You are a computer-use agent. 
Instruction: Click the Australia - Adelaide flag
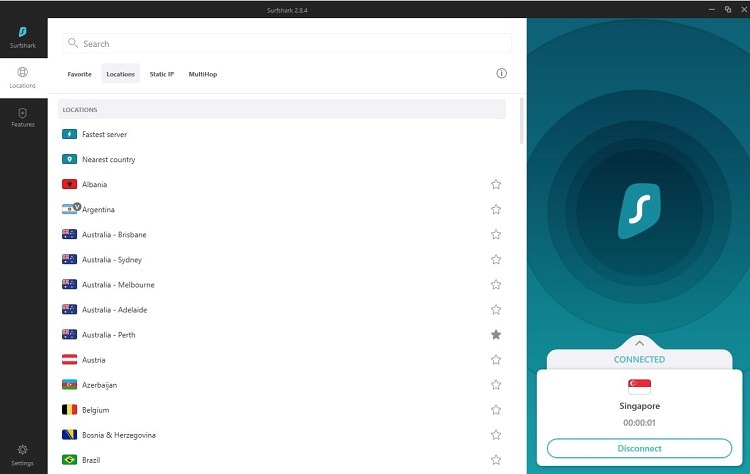69,309
